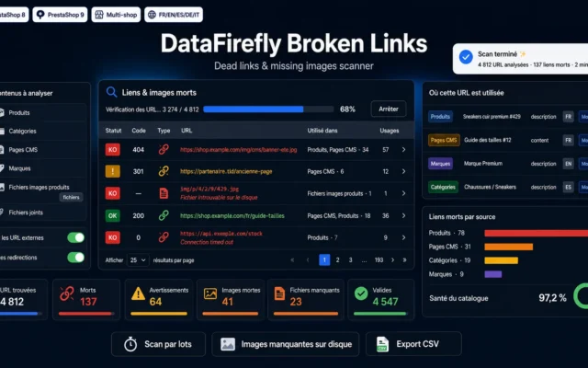Viewport: 588px width, 368px height.
Task: Expand the banner-ete.jpg row chevron
Action: coord(403,149)
